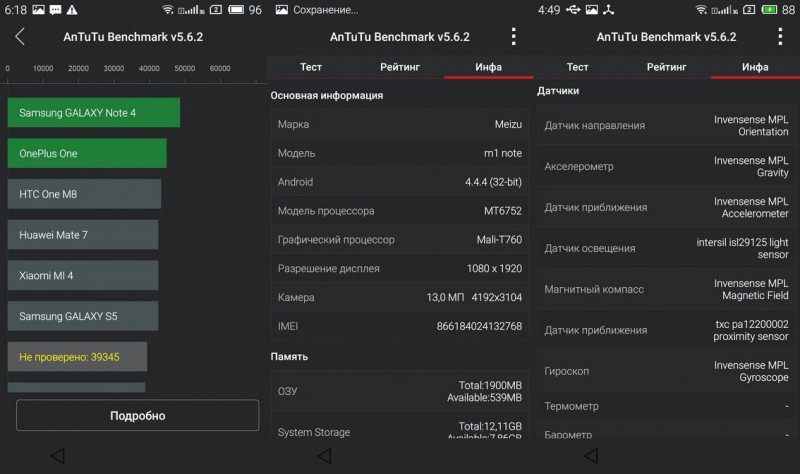The width and height of the screenshot is (800, 474).
Task: Tap Датчик приближения Invensense MPL Accelerometer row
Action: [666, 207]
